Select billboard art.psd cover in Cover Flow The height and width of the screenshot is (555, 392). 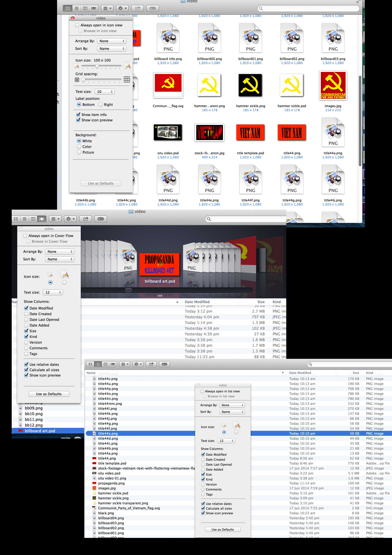159,264
